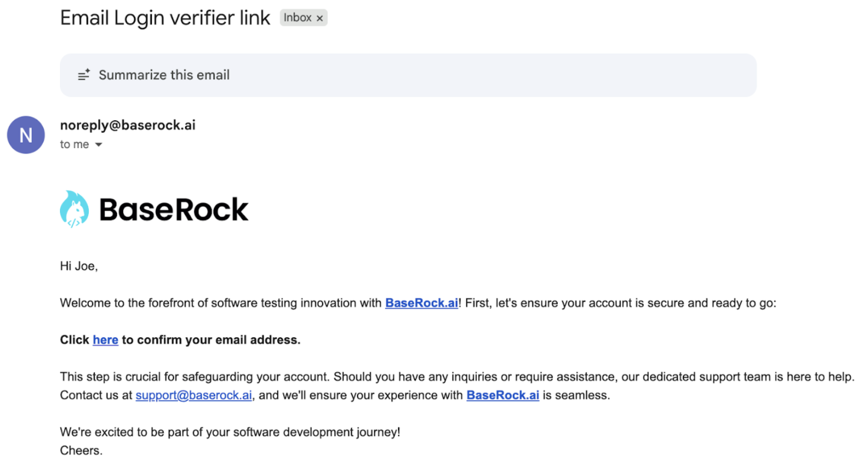Click the 'Hi Joe,' greeting line
This screenshot has height=476, width=868.
pos(79,266)
